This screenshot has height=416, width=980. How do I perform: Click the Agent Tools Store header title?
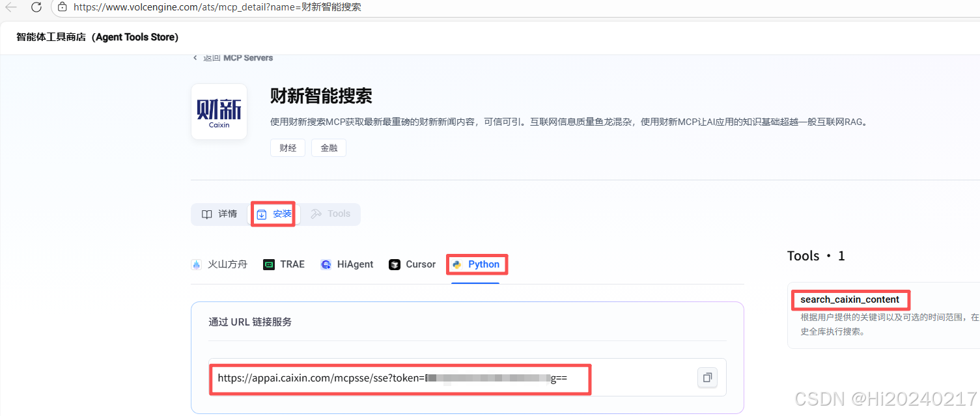click(97, 37)
